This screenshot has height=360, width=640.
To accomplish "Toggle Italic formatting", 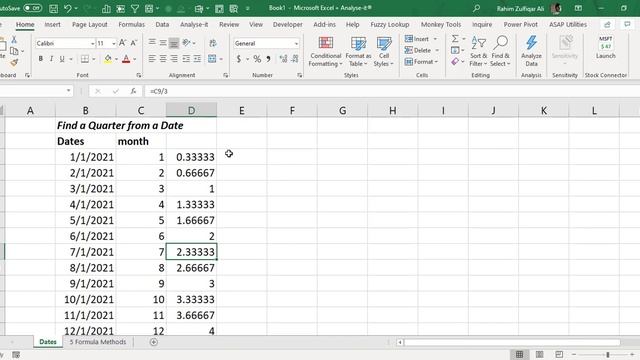I will 51,59.
